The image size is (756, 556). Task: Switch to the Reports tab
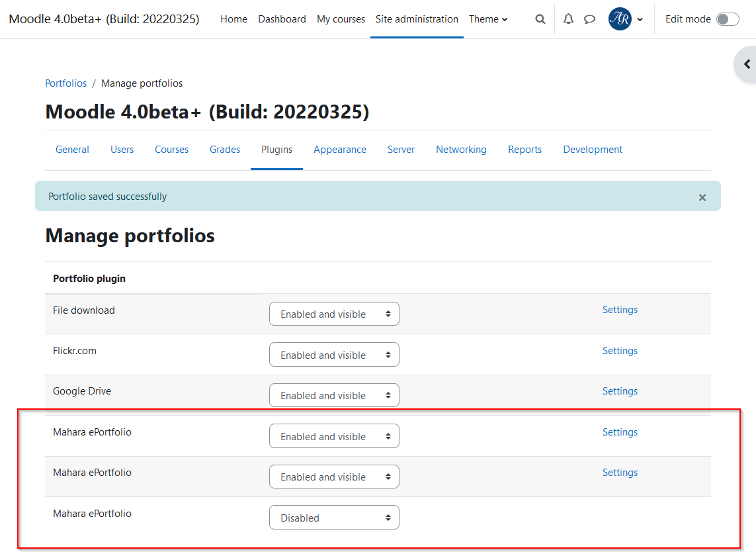pyautogui.click(x=525, y=150)
